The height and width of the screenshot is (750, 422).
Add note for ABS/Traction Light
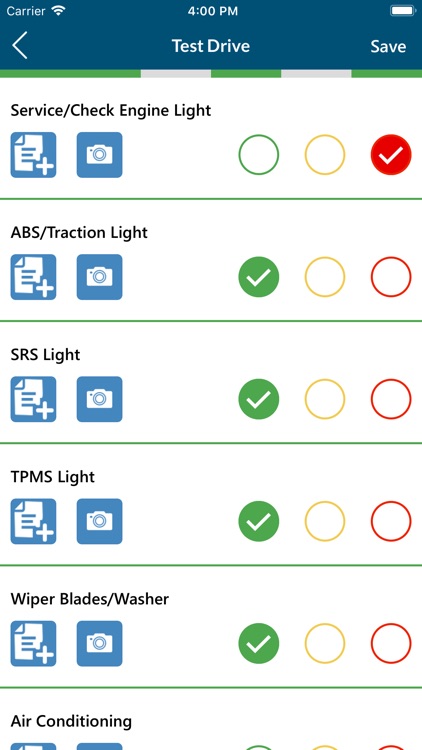click(33, 277)
